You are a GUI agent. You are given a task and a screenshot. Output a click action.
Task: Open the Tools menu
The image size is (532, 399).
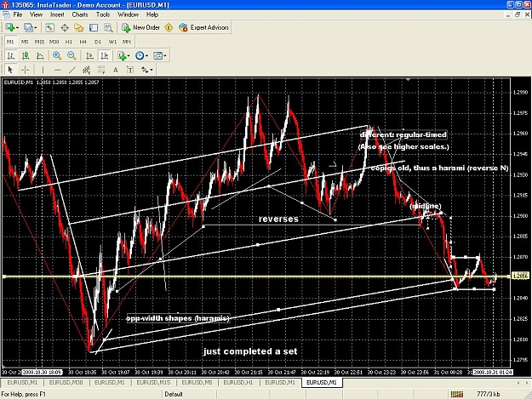tap(103, 14)
